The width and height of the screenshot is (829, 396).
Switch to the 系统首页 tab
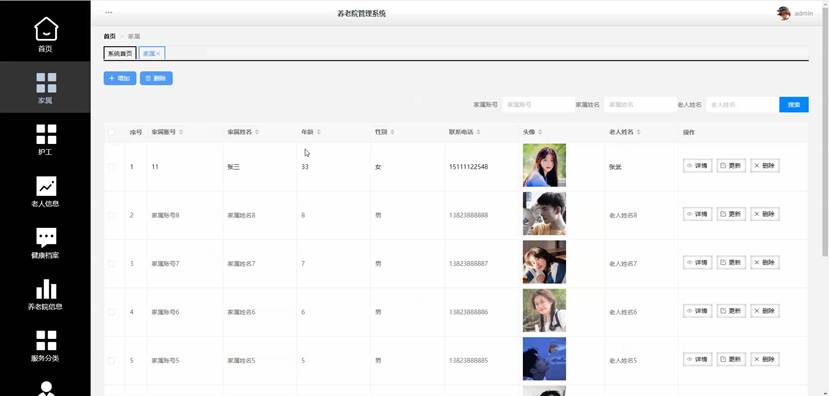120,53
